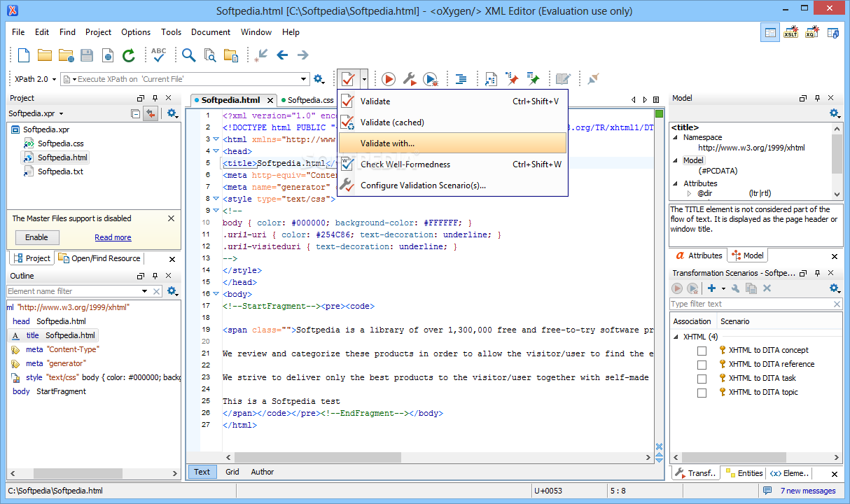Image resolution: width=850 pixels, height=504 pixels.
Task: Open Outline panel settings gear
Action: tap(172, 291)
